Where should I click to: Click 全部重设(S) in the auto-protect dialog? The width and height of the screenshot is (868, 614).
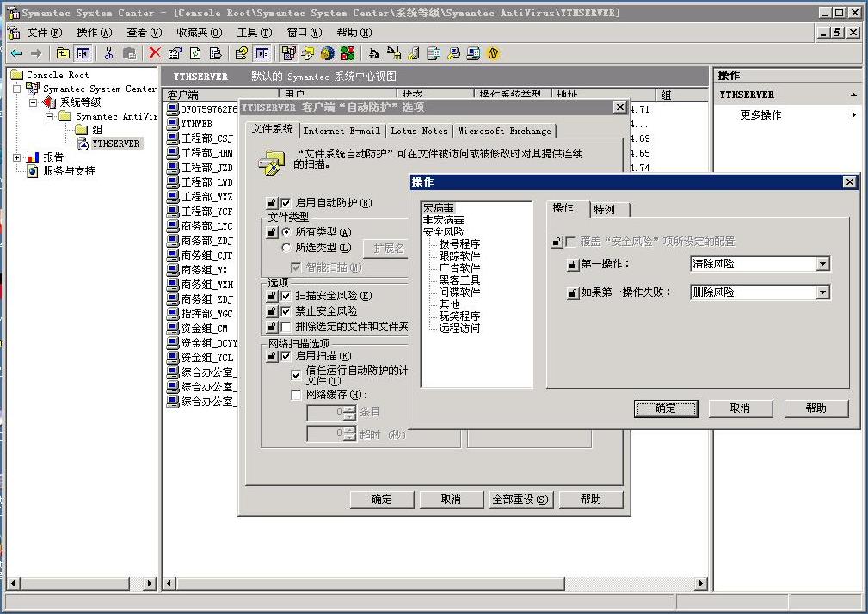pyautogui.click(x=520, y=500)
